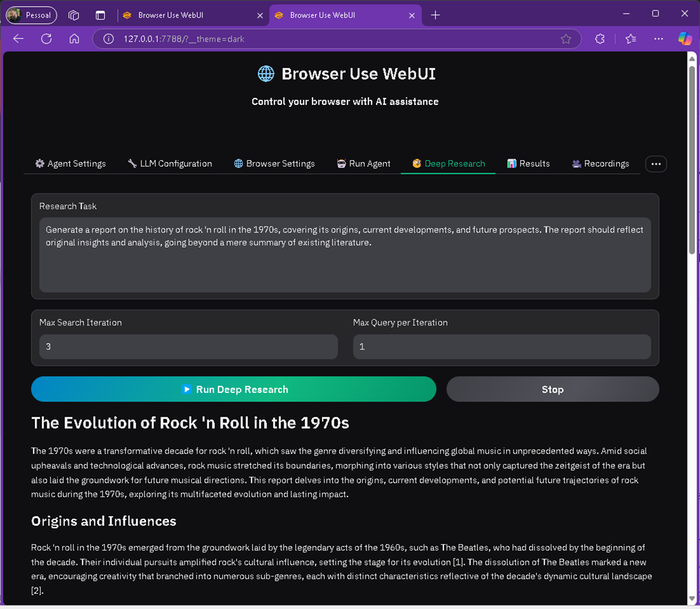Click heading 'The Evolution of Rock 'n Roll in the 1970s'
The height and width of the screenshot is (609, 700).
(x=190, y=422)
